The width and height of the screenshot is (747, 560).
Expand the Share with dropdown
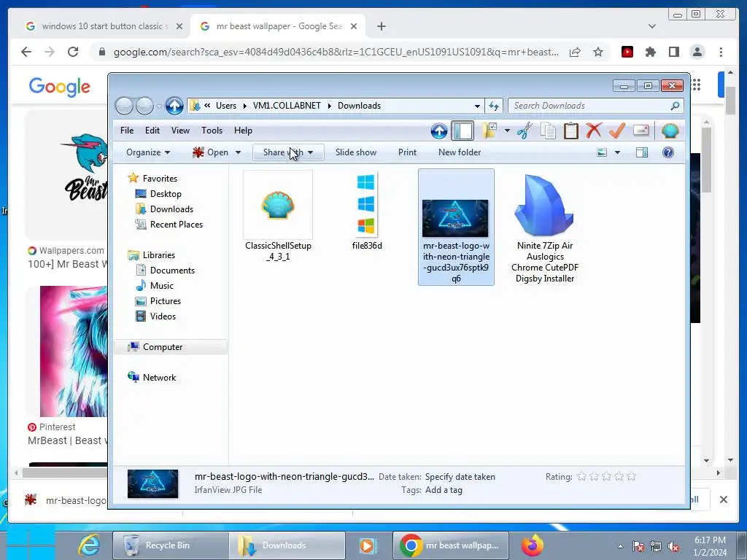288,152
